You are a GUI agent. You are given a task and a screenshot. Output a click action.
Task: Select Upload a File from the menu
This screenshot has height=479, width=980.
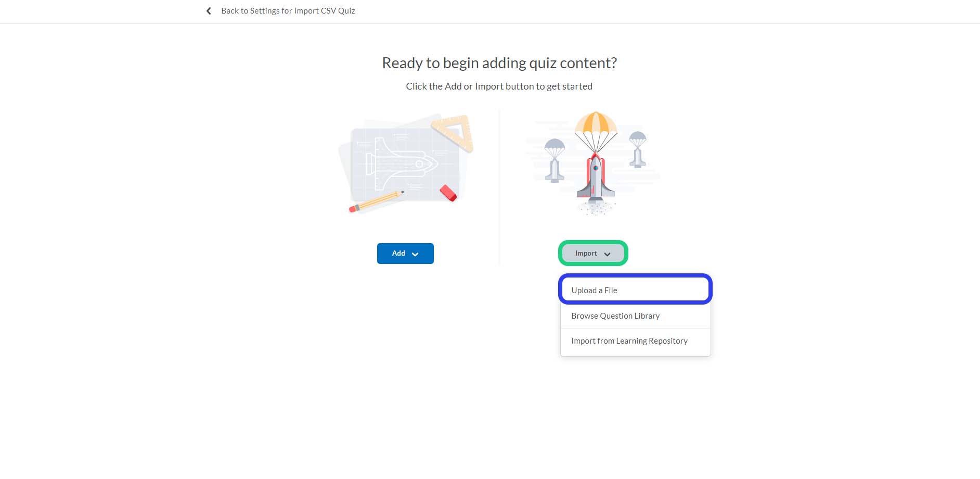tap(594, 291)
